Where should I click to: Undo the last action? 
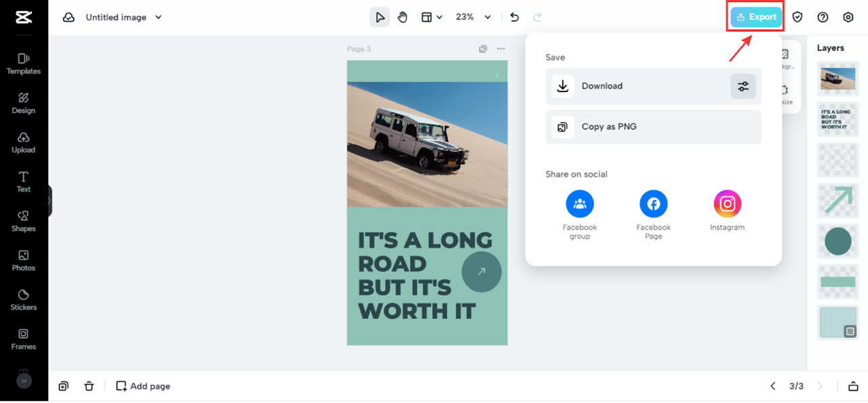click(515, 17)
